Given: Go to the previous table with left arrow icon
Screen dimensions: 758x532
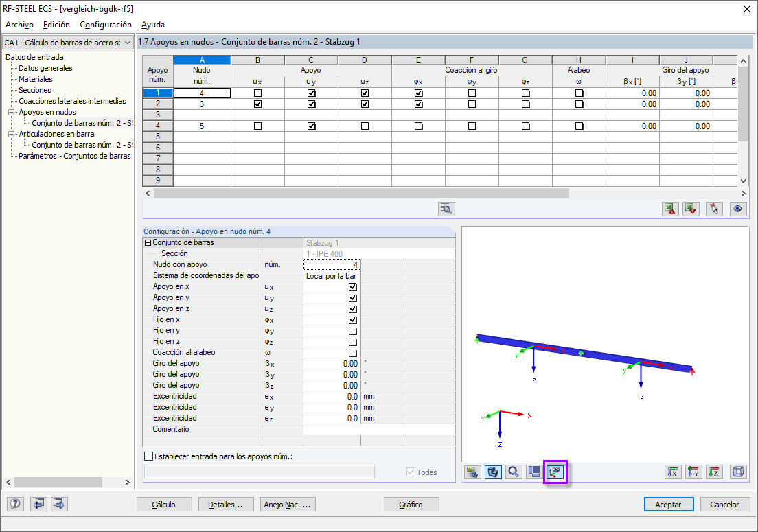Looking at the screenshot, I should pos(38,504).
